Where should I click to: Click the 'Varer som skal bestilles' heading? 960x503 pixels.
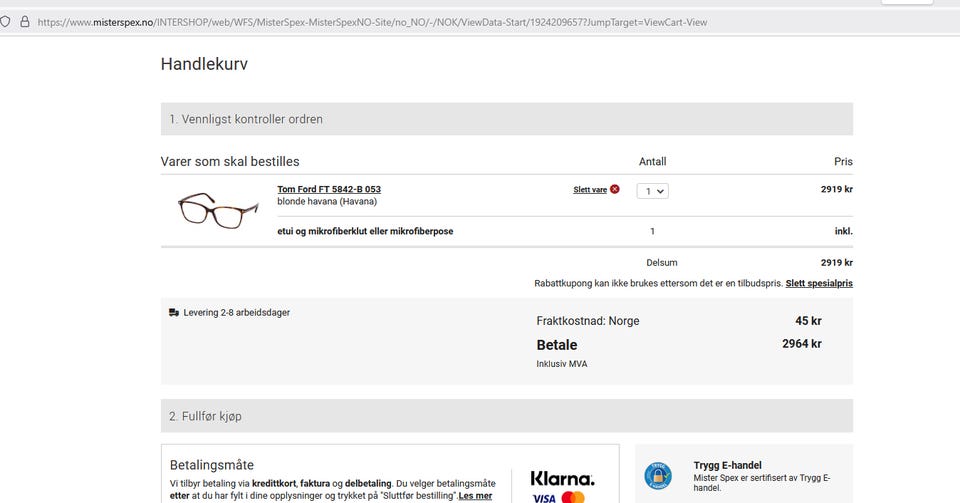230,162
